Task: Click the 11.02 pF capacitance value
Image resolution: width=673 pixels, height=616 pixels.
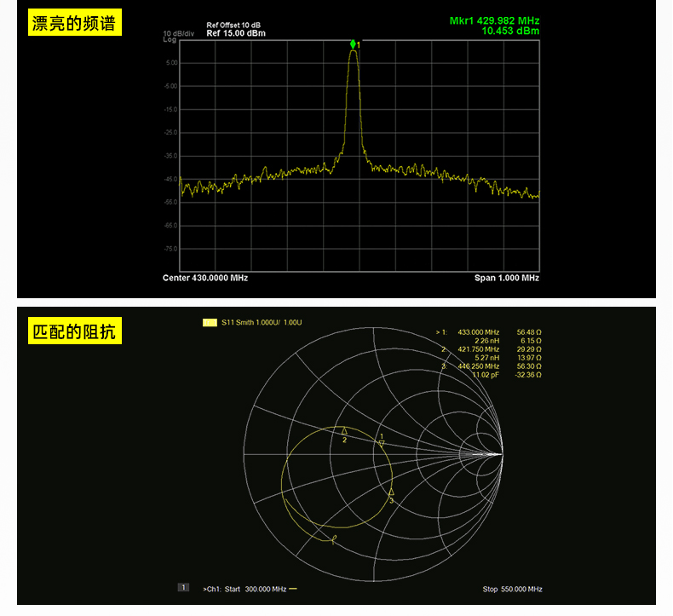Action: (486, 375)
